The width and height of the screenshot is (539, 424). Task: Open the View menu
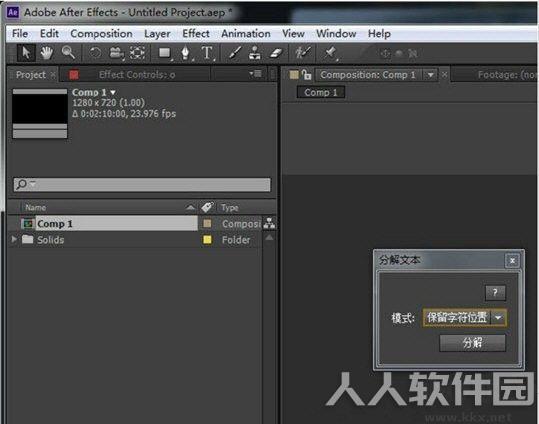coord(293,34)
